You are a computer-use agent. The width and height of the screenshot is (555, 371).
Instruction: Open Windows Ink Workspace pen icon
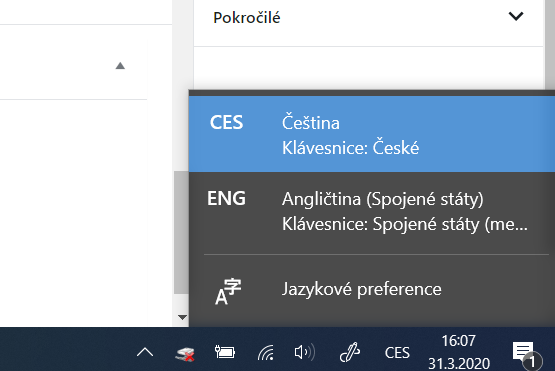(350, 352)
